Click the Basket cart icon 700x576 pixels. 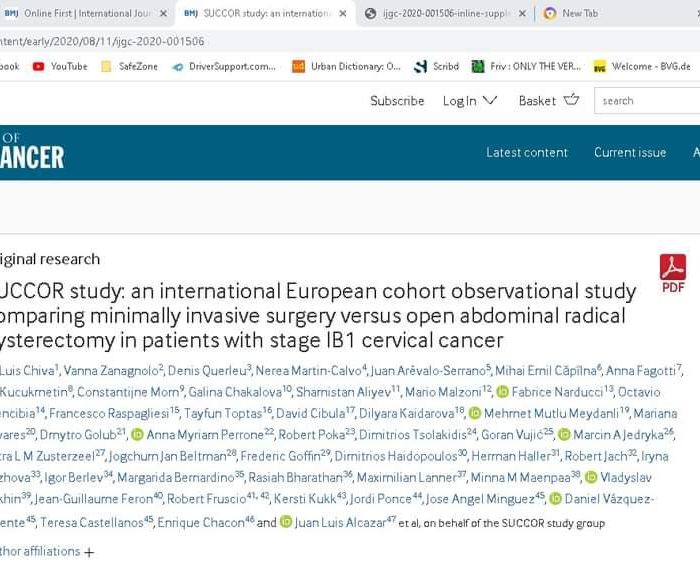coord(571,100)
